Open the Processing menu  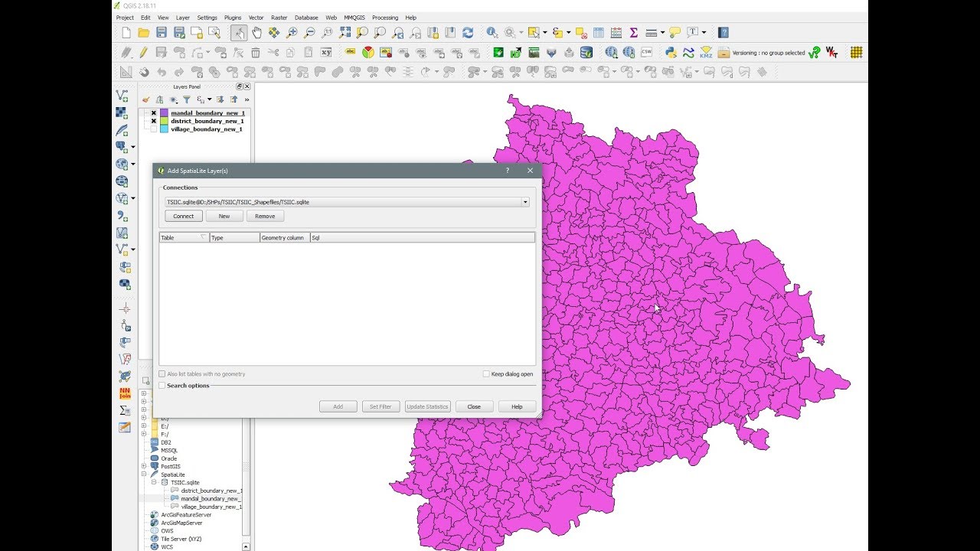click(x=385, y=17)
